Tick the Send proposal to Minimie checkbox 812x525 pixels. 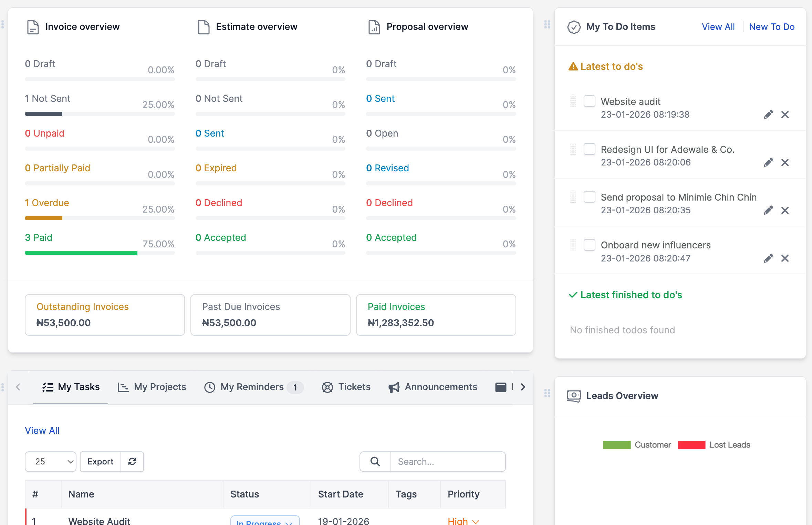(x=589, y=197)
